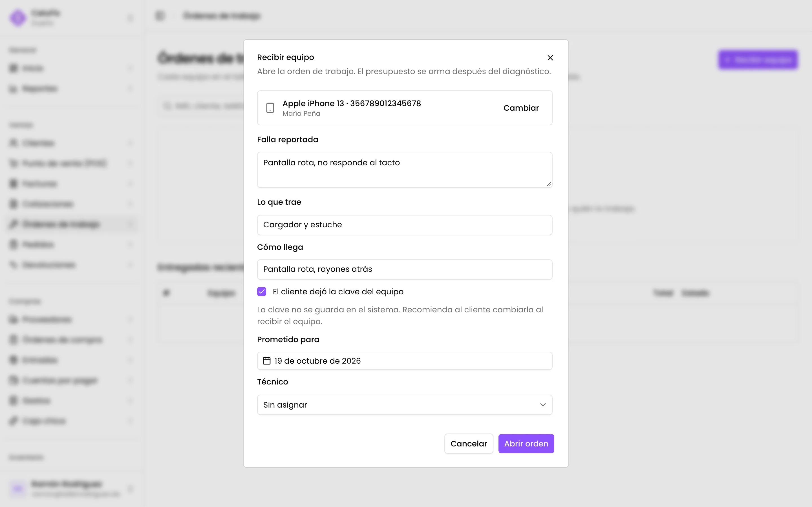Click the Cancelar button
812x507 pixels.
point(469,444)
